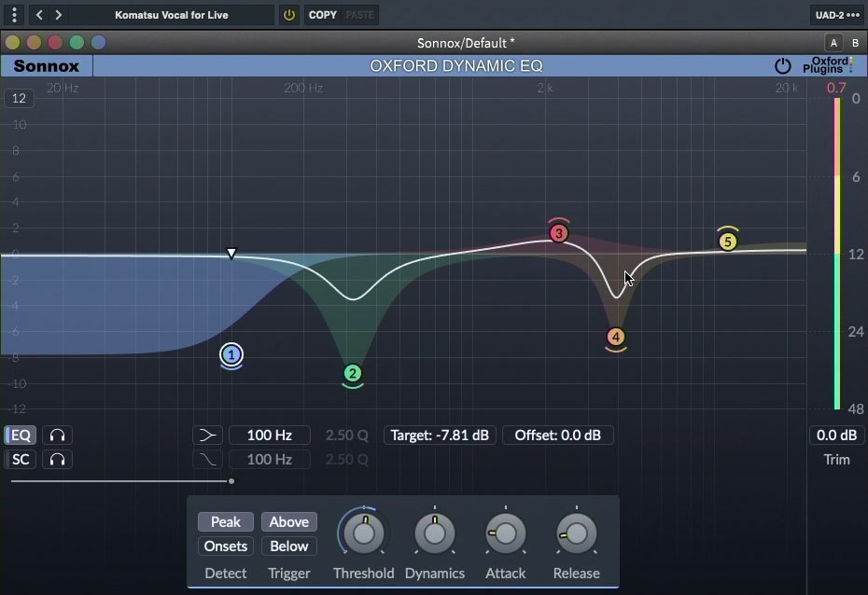Click the 0.7 peak level readout
Screen dimensions: 868x595
[836, 88]
